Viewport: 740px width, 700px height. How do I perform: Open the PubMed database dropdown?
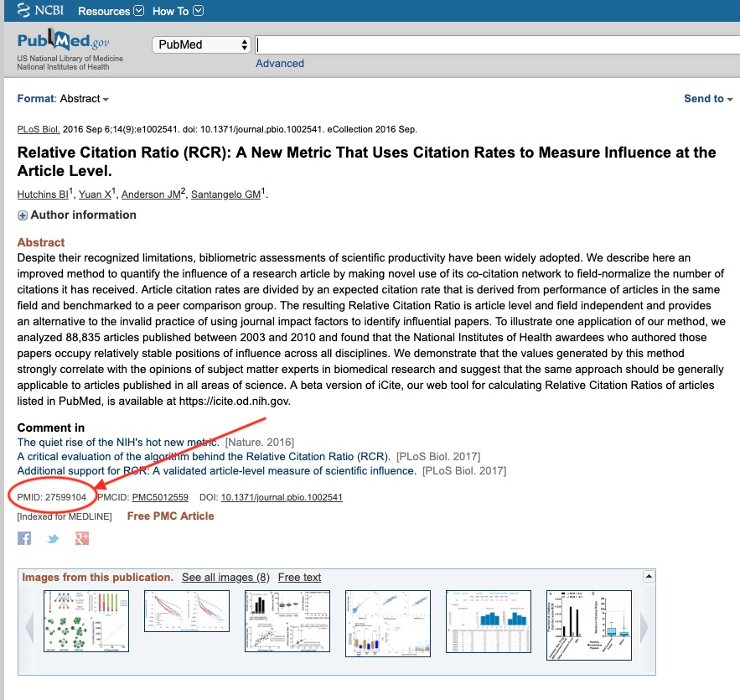(201, 44)
